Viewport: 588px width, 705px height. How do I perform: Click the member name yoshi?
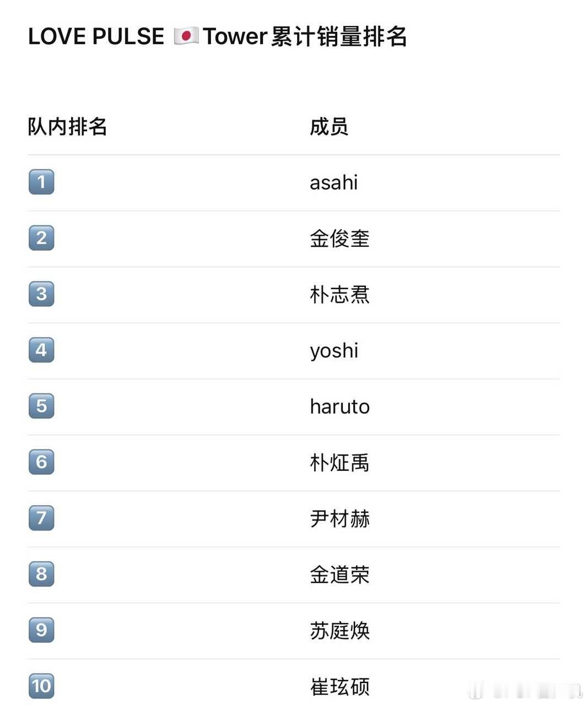tap(334, 351)
